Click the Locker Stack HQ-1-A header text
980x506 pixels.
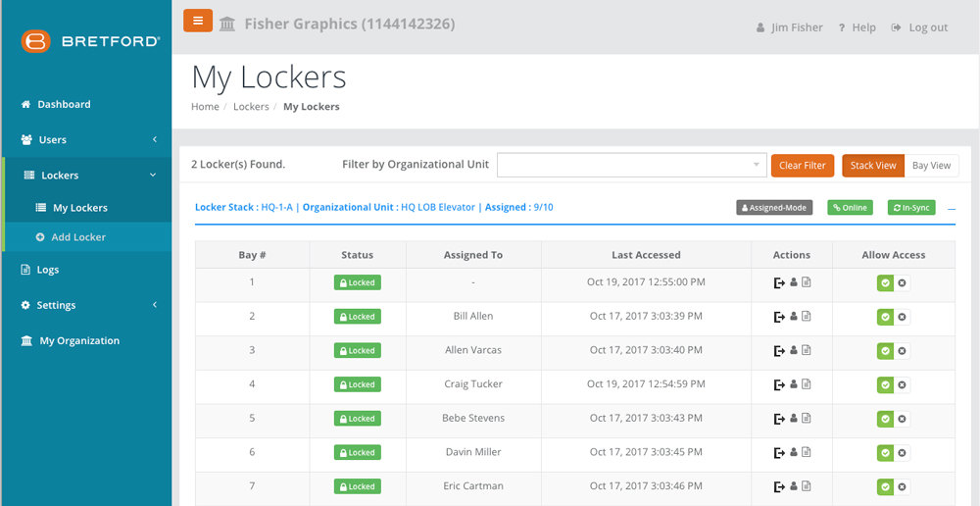(x=244, y=207)
